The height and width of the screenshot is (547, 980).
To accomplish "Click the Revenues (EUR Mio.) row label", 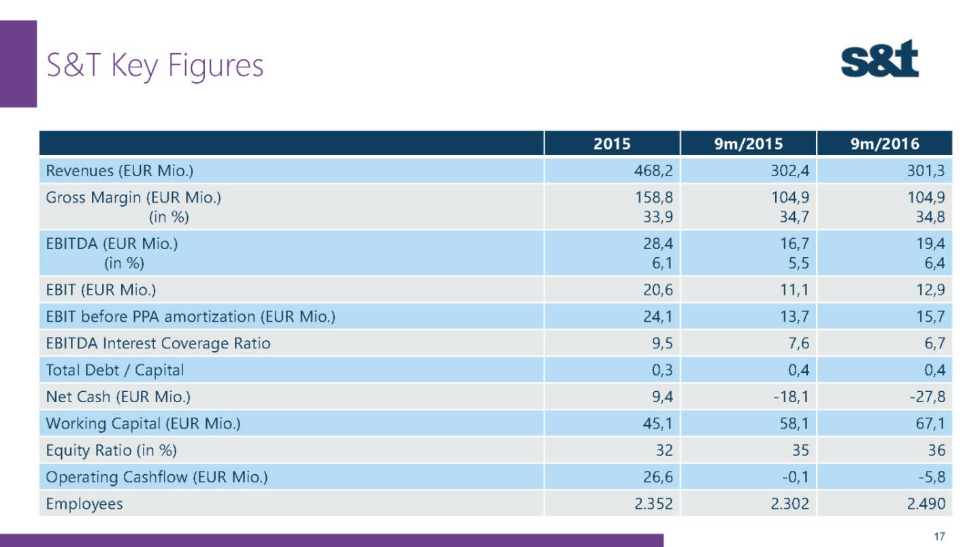I will point(114,171).
